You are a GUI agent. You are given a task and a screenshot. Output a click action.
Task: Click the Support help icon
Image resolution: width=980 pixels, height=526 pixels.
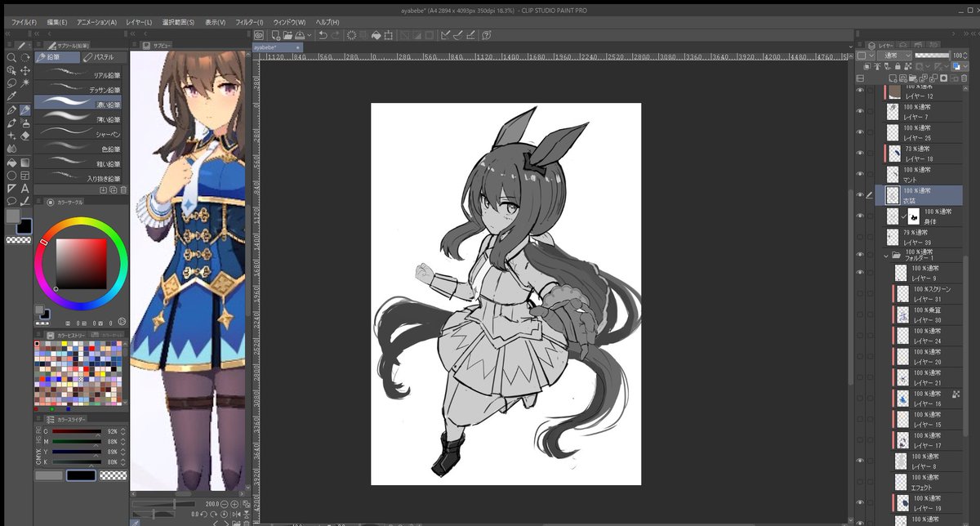[486, 35]
